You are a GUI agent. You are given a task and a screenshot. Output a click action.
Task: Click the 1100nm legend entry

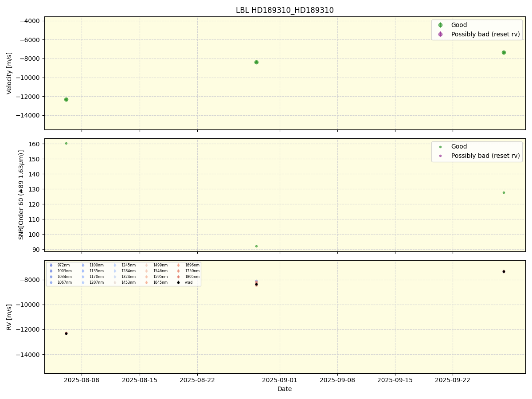tap(96, 265)
